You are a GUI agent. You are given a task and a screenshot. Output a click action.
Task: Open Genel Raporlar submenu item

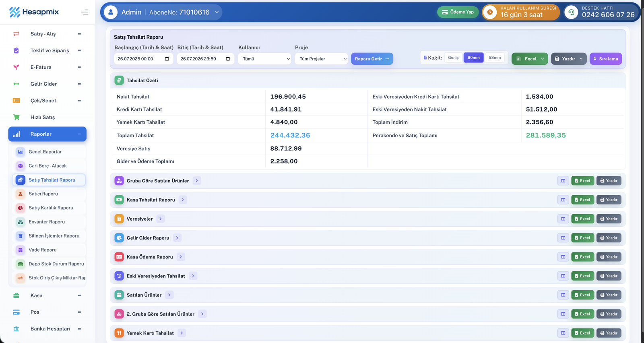(x=49, y=152)
